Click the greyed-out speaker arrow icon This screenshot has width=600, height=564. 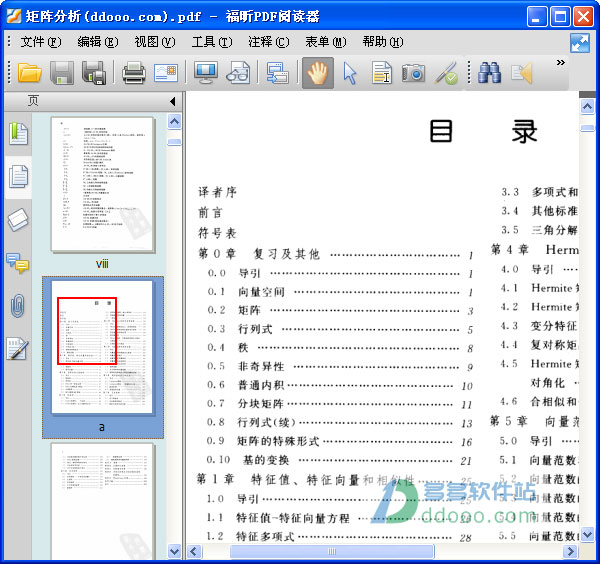point(522,73)
